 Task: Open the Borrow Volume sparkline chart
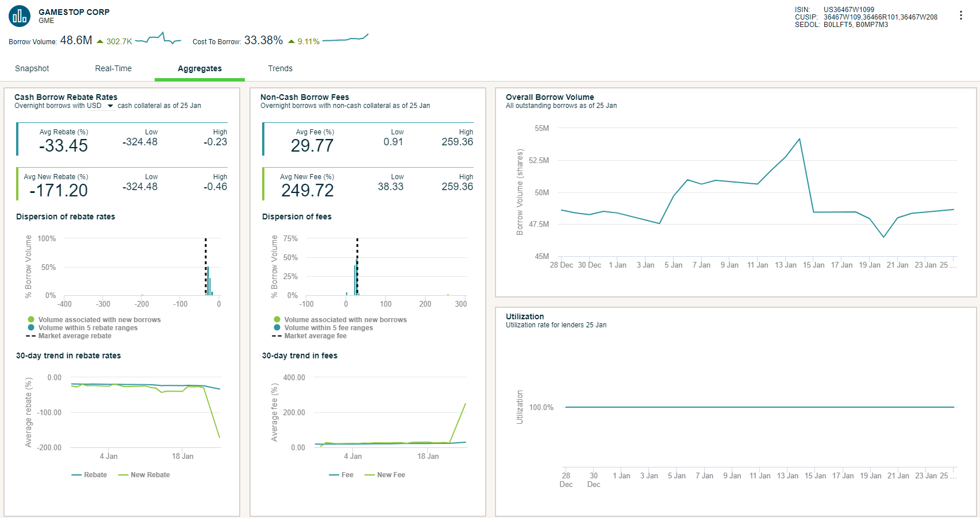158,38
